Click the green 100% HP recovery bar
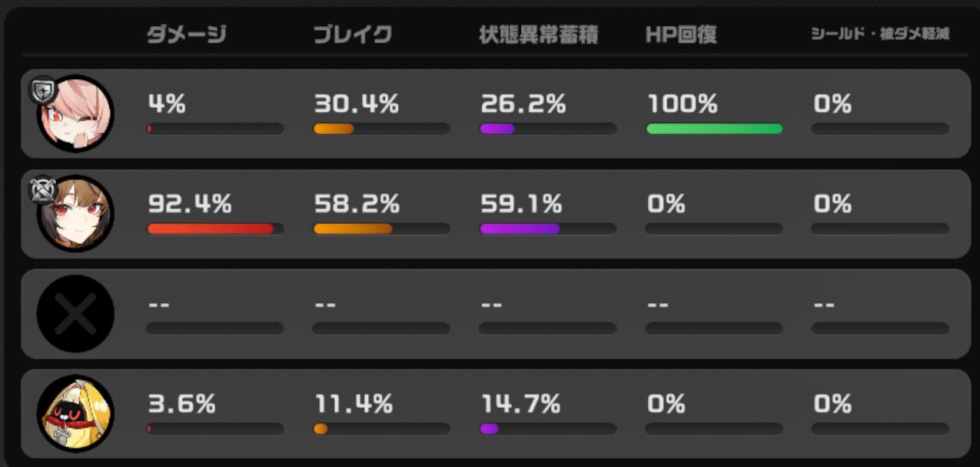The image size is (980, 467). 714,128
